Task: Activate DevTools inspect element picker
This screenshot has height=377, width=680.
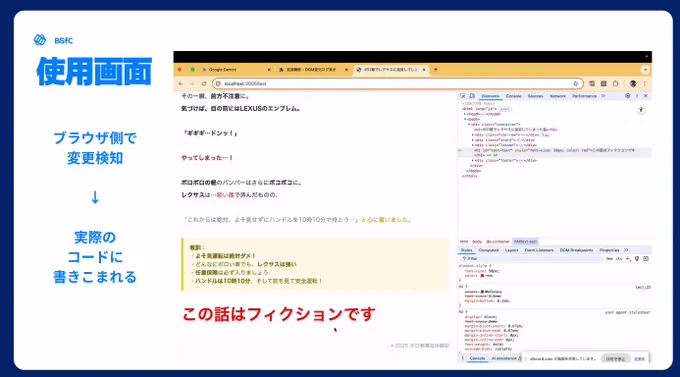Action: pos(463,96)
